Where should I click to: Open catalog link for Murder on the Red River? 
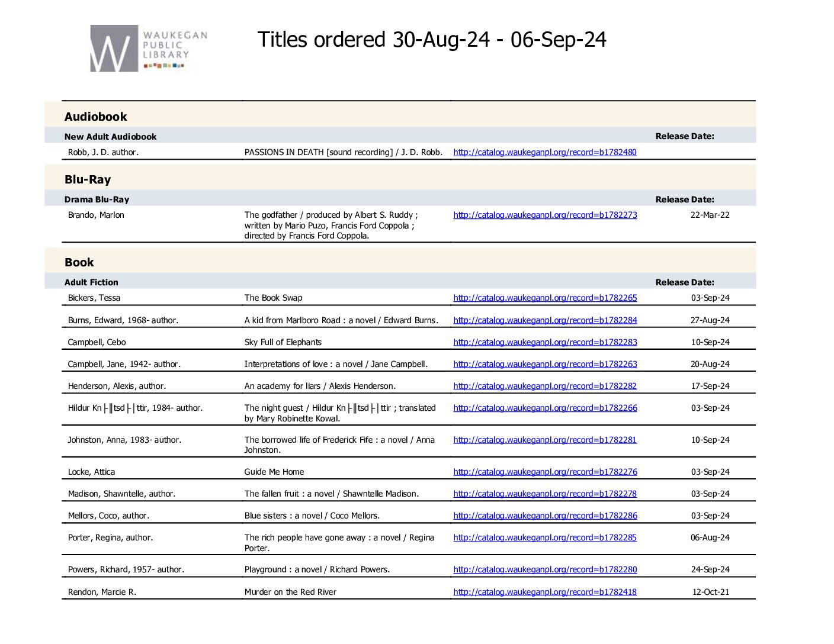545,592
